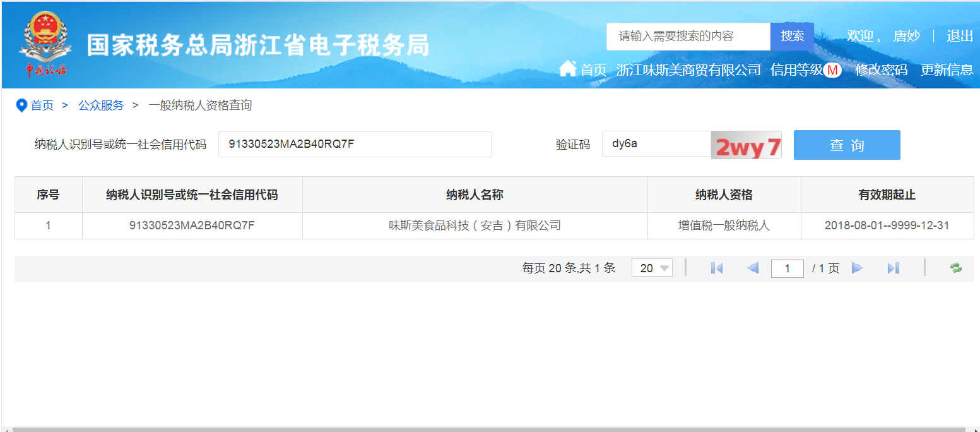980x432 pixels.
Task: Click the 验证码 captcha input field
Action: pos(656,144)
